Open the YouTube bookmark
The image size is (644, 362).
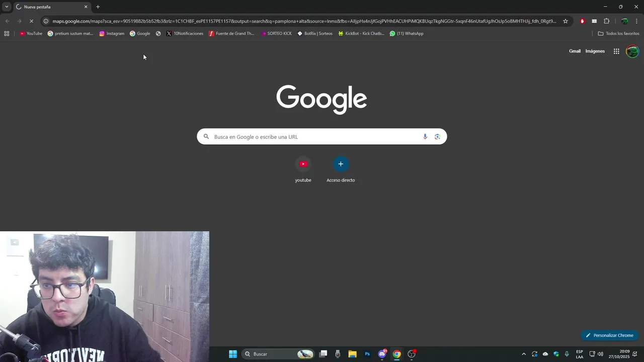tap(31, 34)
